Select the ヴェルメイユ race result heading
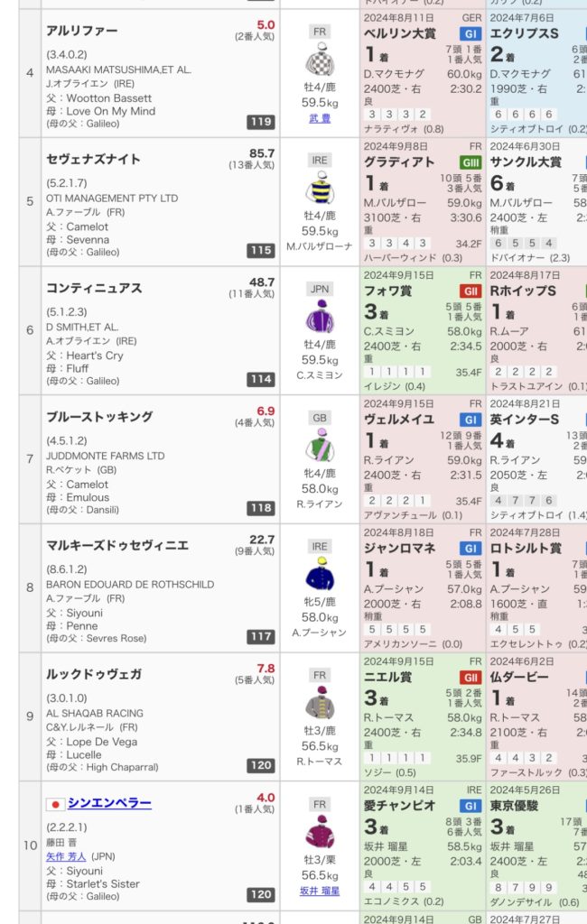 [399, 420]
